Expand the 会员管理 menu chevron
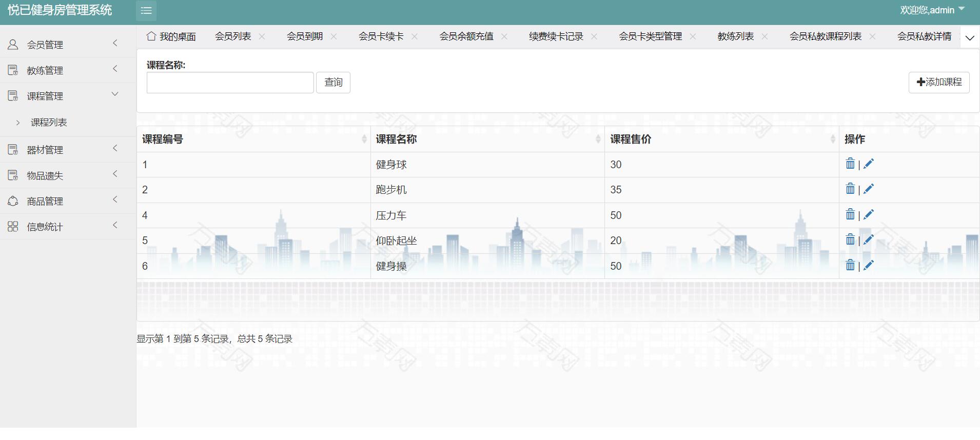Screen dimensions: 980x440 coord(115,43)
